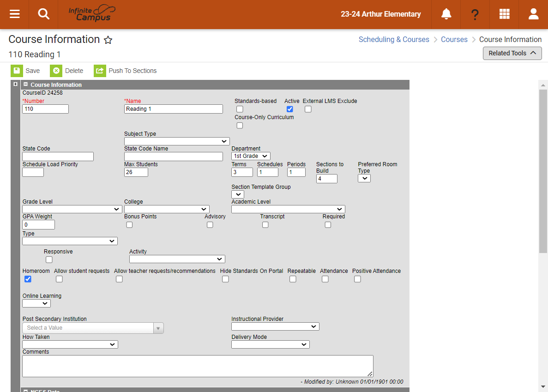Open the Department dropdown showing 1st Grade

point(251,156)
